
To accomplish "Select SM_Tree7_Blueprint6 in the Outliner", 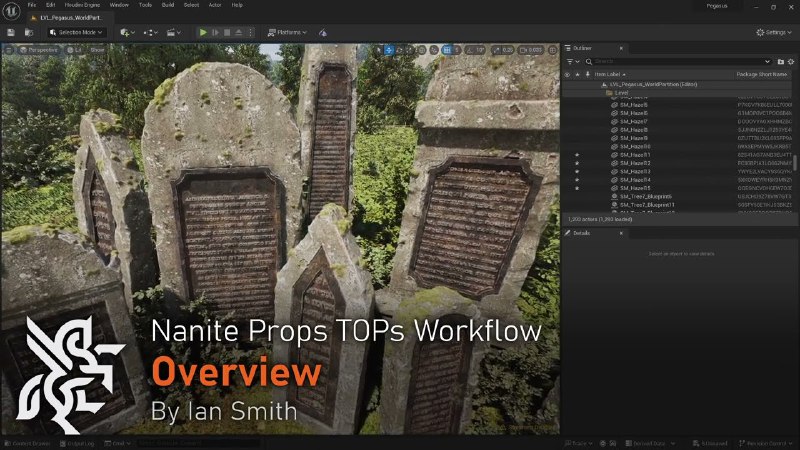I will click(677, 196).
